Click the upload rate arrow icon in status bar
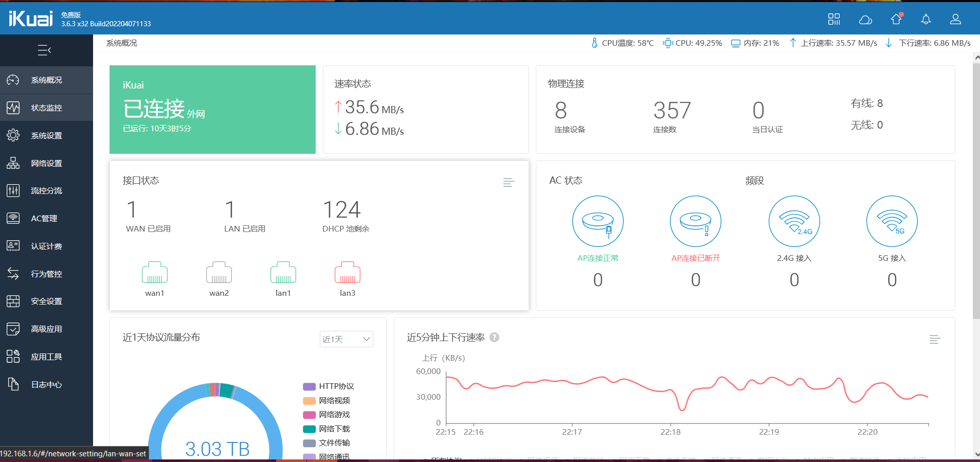 coord(793,43)
